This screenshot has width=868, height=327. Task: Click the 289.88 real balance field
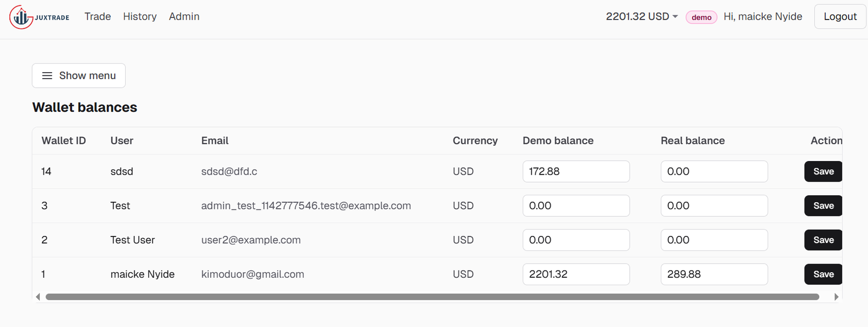click(x=713, y=274)
